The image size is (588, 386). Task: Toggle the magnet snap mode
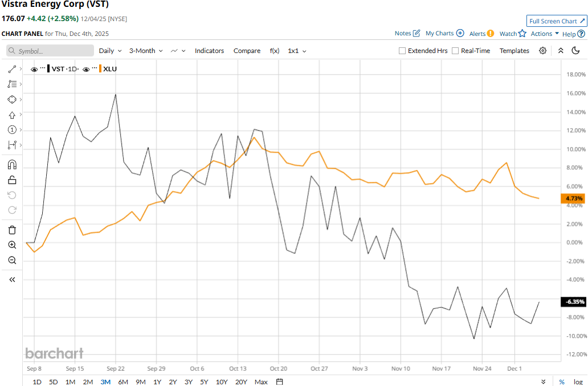tap(12, 165)
